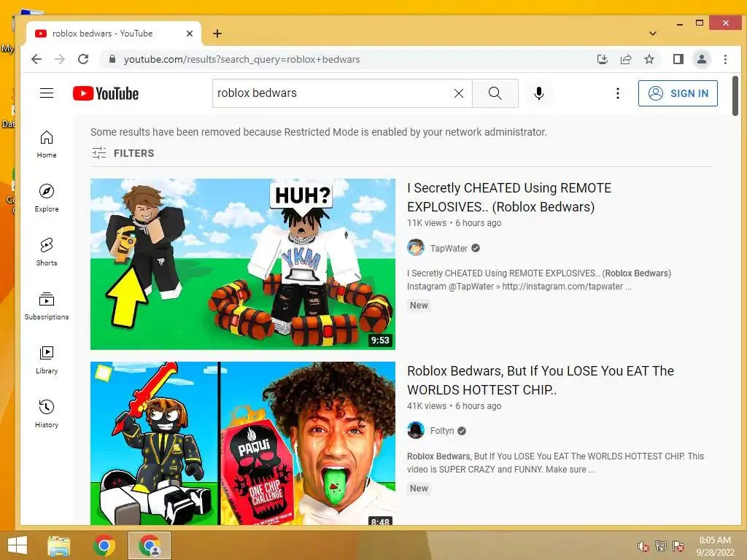
Task: Click the magnifying glass search button
Action: (495, 93)
